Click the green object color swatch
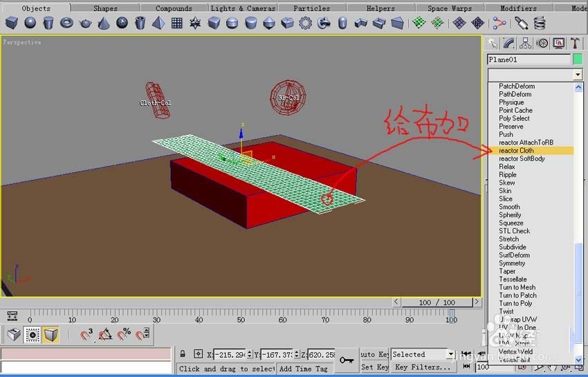Image resolution: width=588 pixels, height=377 pixels. click(578, 59)
